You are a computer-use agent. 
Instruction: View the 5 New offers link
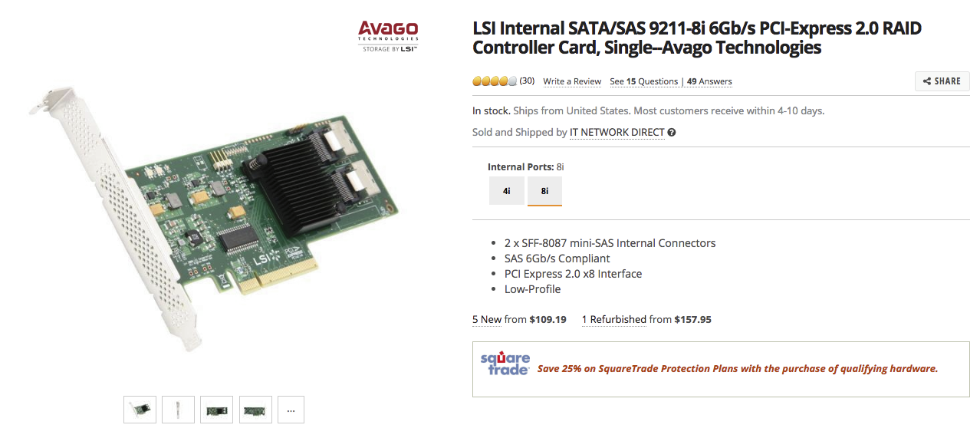click(x=487, y=320)
